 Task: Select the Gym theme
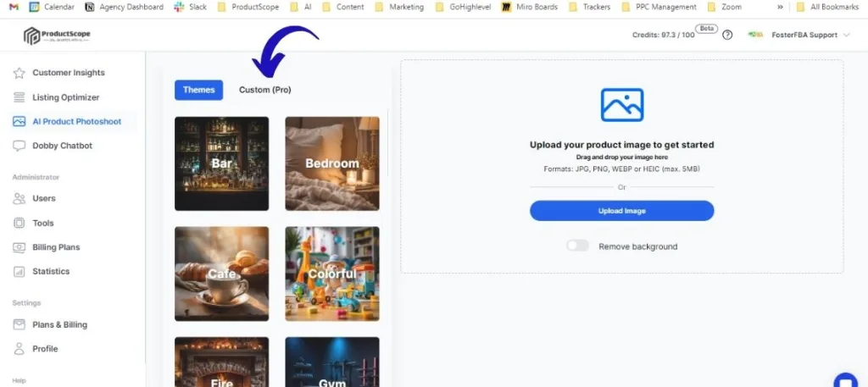point(332,362)
